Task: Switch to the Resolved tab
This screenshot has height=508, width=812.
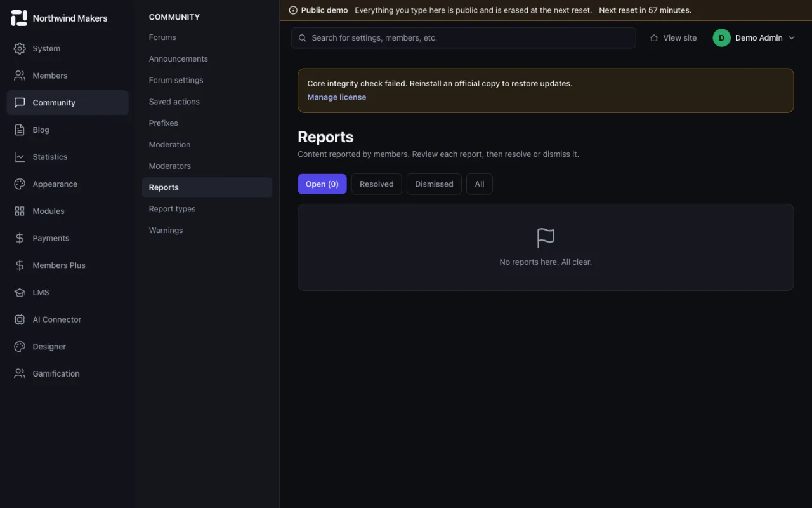Action: (377, 184)
